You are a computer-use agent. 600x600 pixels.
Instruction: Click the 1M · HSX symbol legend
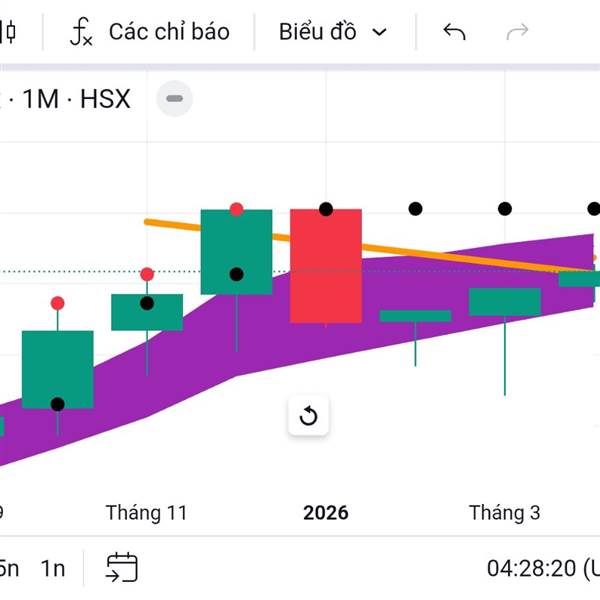pos(74,99)
